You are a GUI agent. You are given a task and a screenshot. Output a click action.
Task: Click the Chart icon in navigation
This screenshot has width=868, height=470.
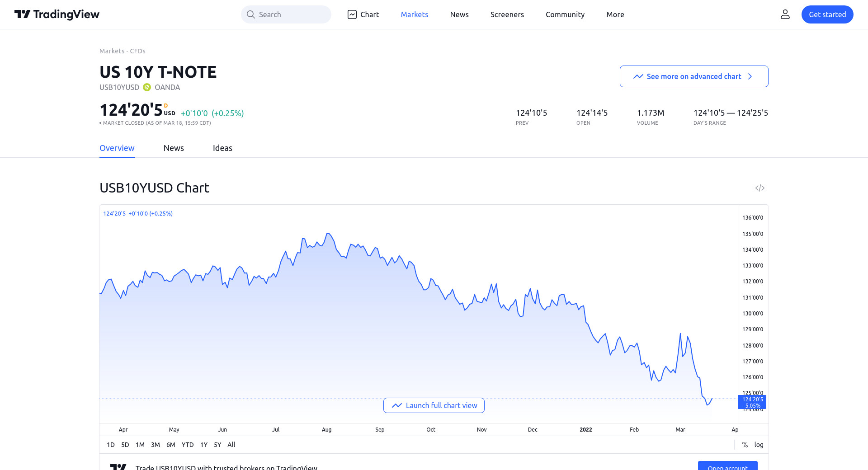point(352,14)
